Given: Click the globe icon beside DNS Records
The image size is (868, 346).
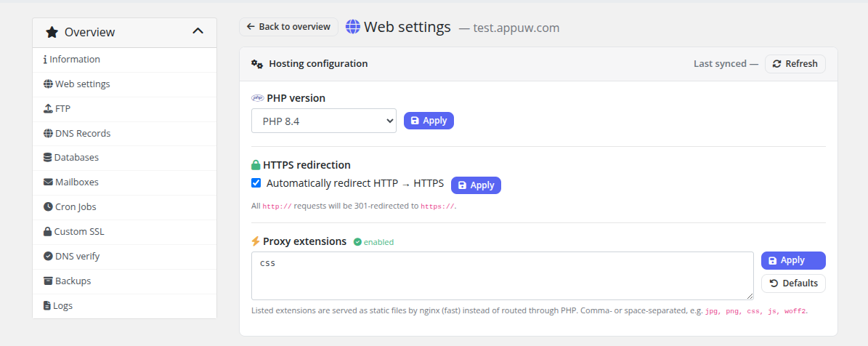Looking at the screenshot, I should pyautogui.click(x=48, y=134).
